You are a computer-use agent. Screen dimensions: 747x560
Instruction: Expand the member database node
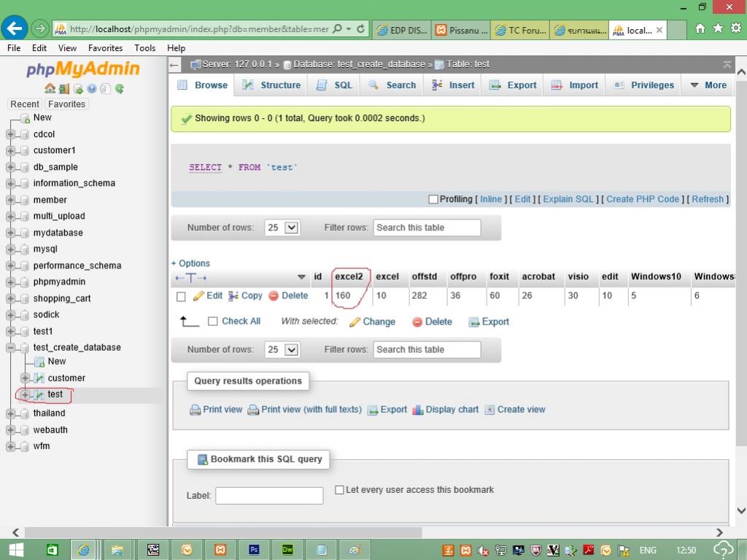click(10, 200)
